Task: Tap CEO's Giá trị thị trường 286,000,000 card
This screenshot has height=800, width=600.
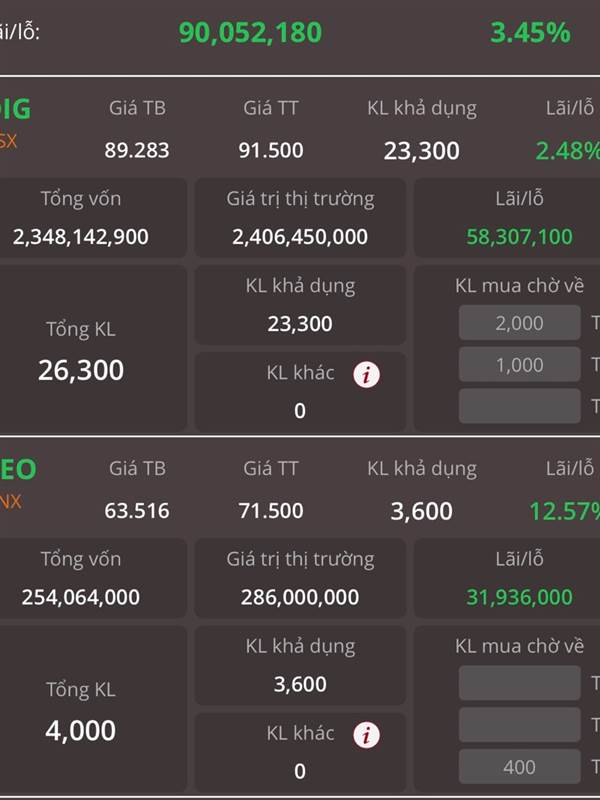Action: [300, 578]
